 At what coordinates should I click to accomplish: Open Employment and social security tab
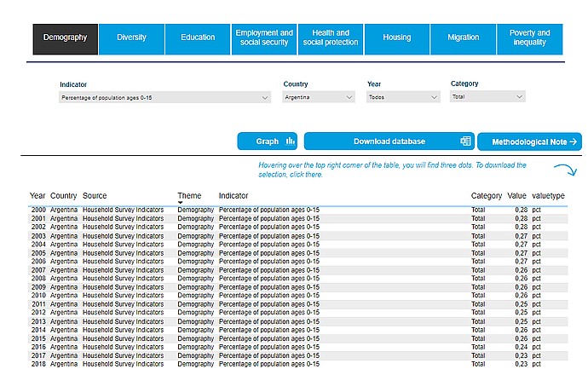click(x=264, y=39)
